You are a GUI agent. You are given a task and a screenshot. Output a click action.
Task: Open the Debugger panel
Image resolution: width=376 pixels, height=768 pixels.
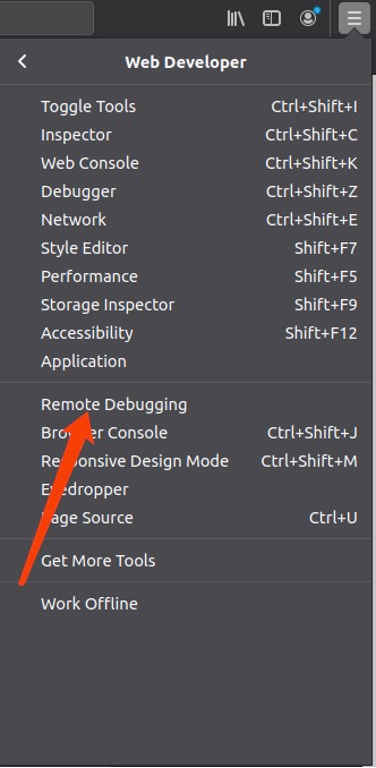click(188, 192)
